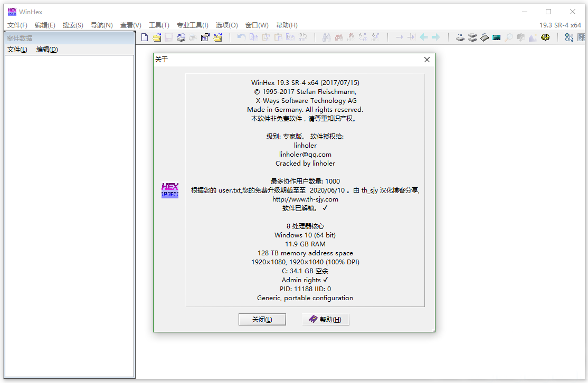Screen dimensions: 588x383
Task: Click the Open RAM memory chip icon
Action: pos(485,37)
